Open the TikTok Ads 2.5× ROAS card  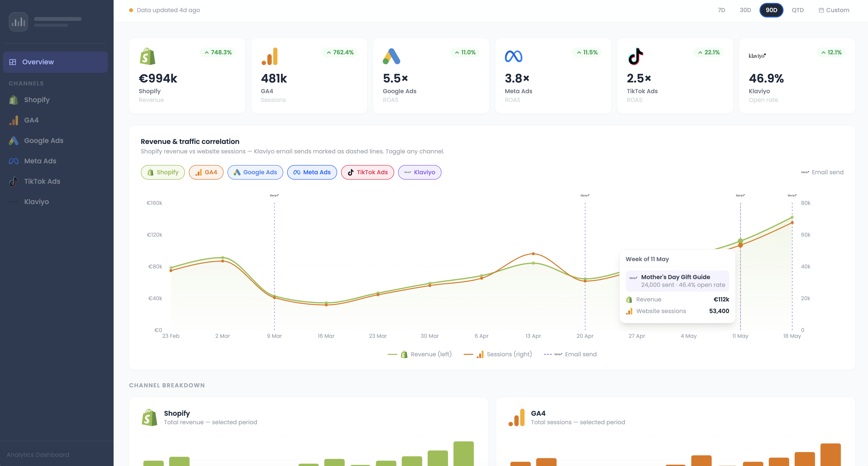(x=675, y=76)
